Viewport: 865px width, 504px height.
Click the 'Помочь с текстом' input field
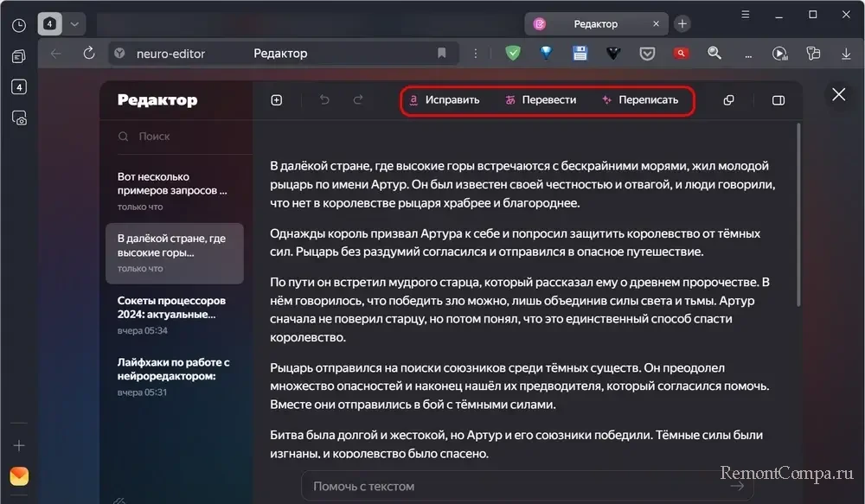tap(519, 487)
